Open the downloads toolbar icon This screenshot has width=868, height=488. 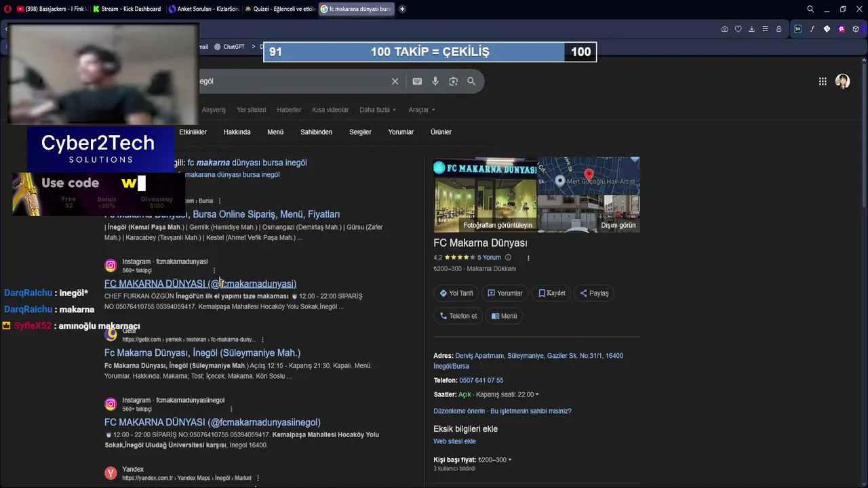click(751, 29)
